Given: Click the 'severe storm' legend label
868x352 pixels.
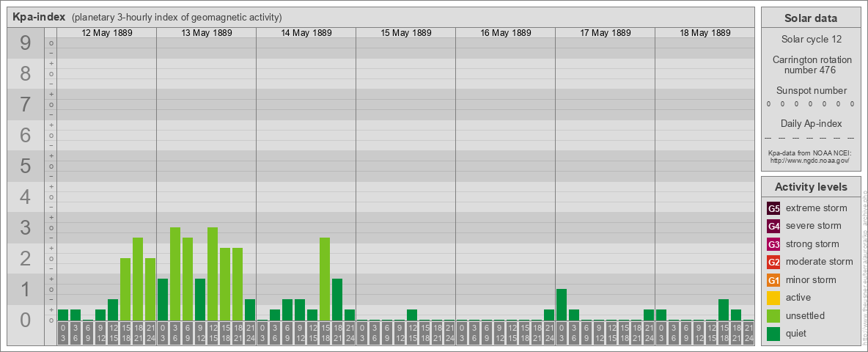Looking at the screenshot, I should pyautogui.click(x=814, y=226).
